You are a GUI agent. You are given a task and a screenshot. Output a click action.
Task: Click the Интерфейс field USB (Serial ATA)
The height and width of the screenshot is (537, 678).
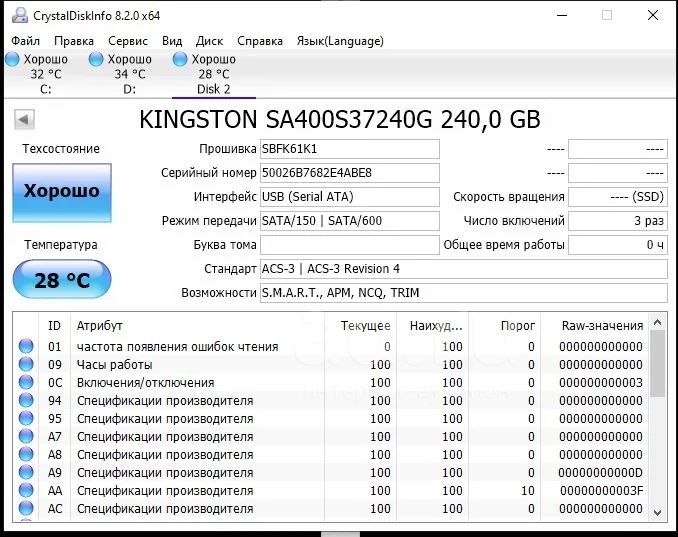350,197
